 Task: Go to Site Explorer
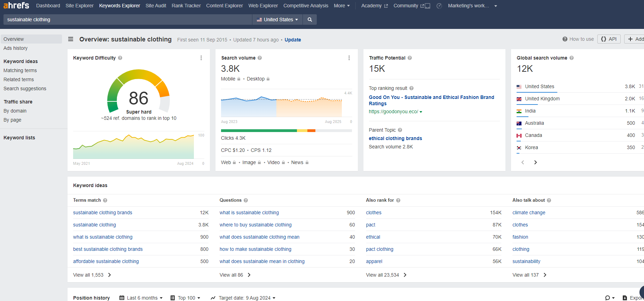click(x=80, y=6)
